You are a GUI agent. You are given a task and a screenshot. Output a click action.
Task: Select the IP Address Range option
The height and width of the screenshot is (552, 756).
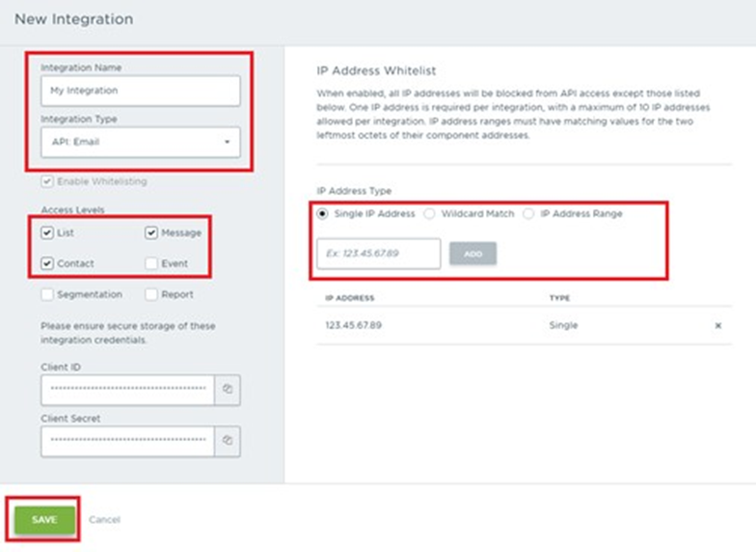click(x=528, y=213)
